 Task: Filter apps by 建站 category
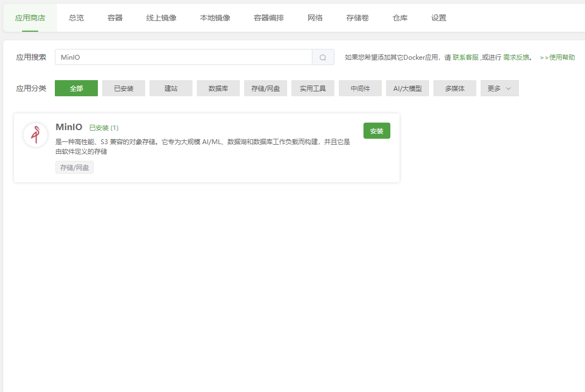(x=171, y=88)
